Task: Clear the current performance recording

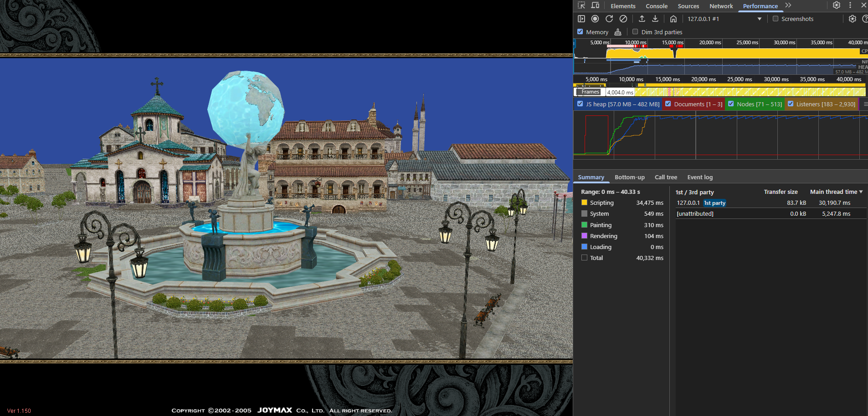Action: tap(623, 19)
